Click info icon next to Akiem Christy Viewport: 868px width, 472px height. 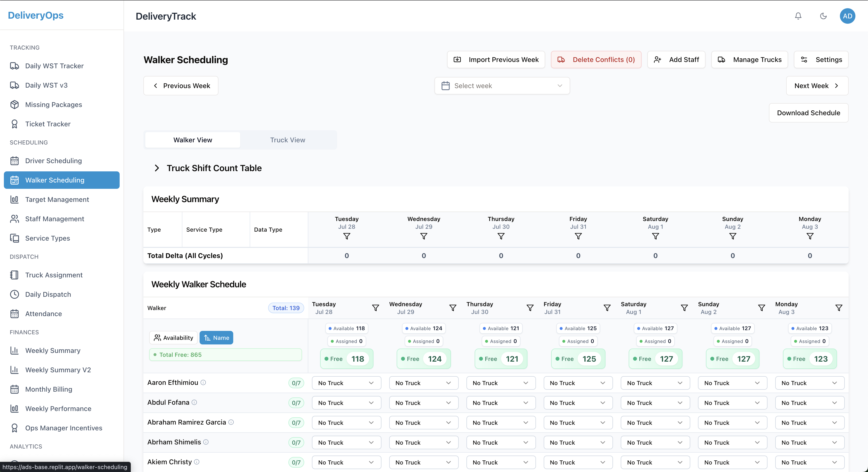[x=197, y=462]
